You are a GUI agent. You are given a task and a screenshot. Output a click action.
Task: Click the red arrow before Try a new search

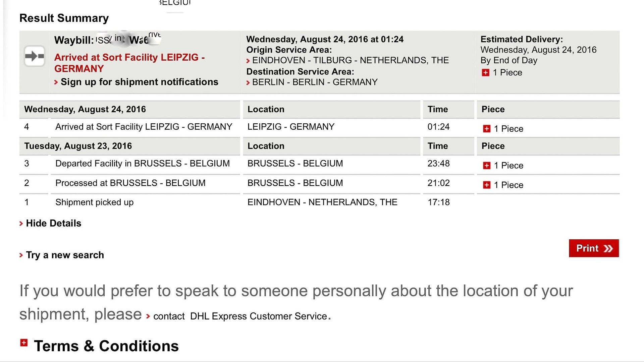click(21, 255)
